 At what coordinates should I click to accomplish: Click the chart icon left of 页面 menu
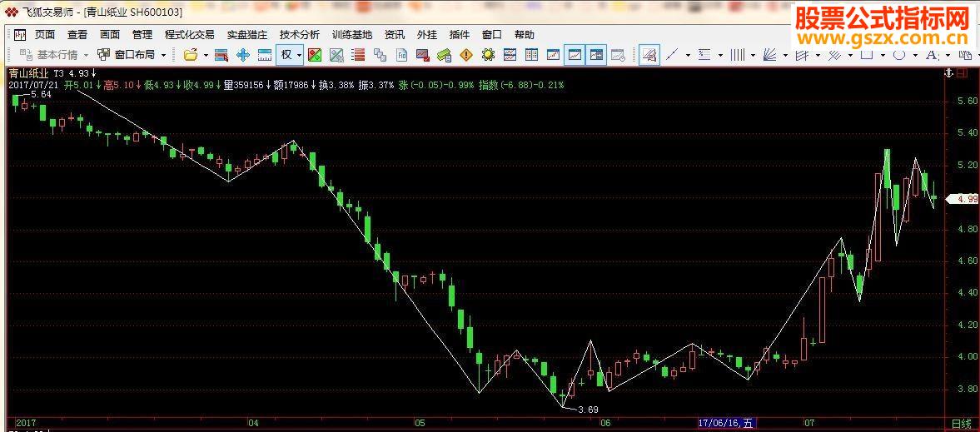(x=21, y=35)
